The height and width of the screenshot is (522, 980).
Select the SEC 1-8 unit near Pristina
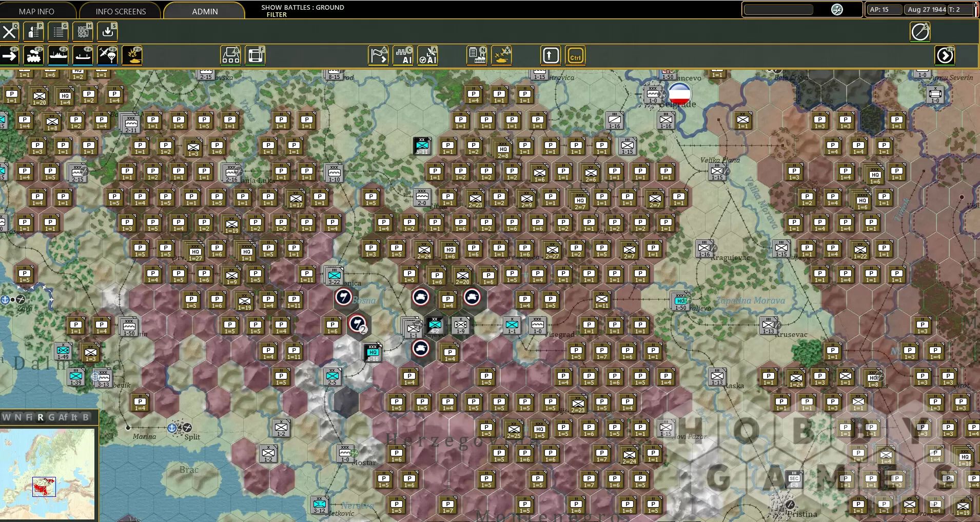click(794, 479)
